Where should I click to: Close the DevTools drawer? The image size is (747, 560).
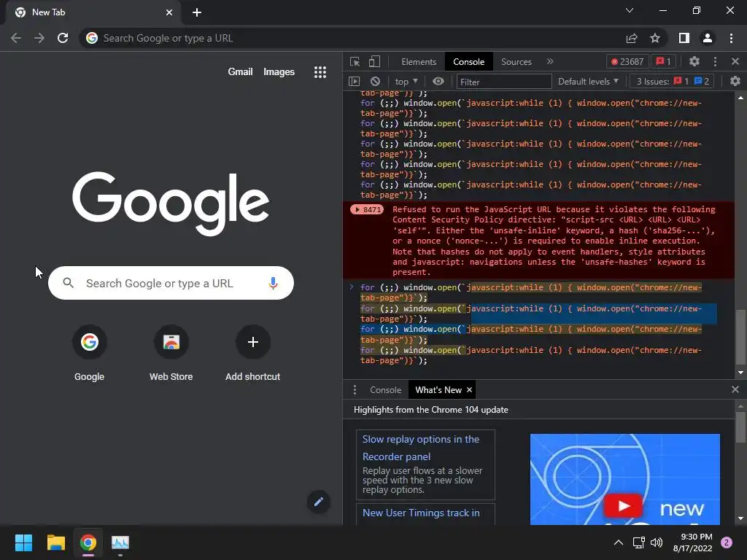(x=735, y=389)
